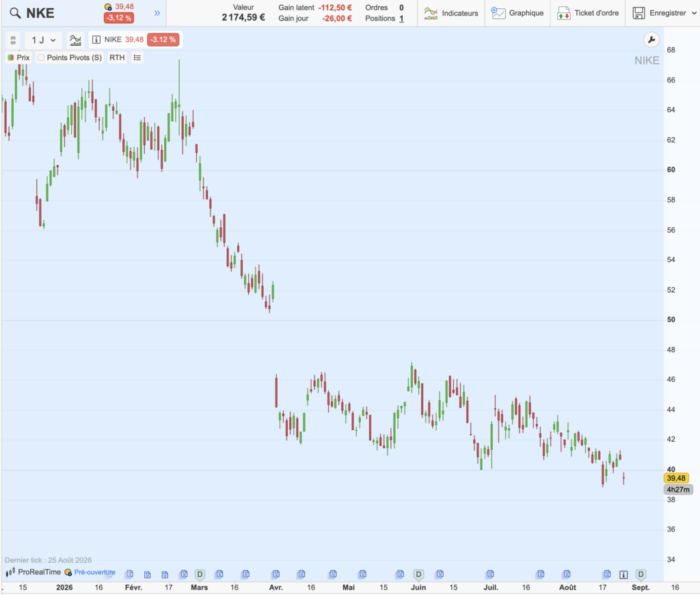The width and height of the screenshot is (700, 595).
Task: Click the Gain jour -26,00 € value
Action: point(337,18)
